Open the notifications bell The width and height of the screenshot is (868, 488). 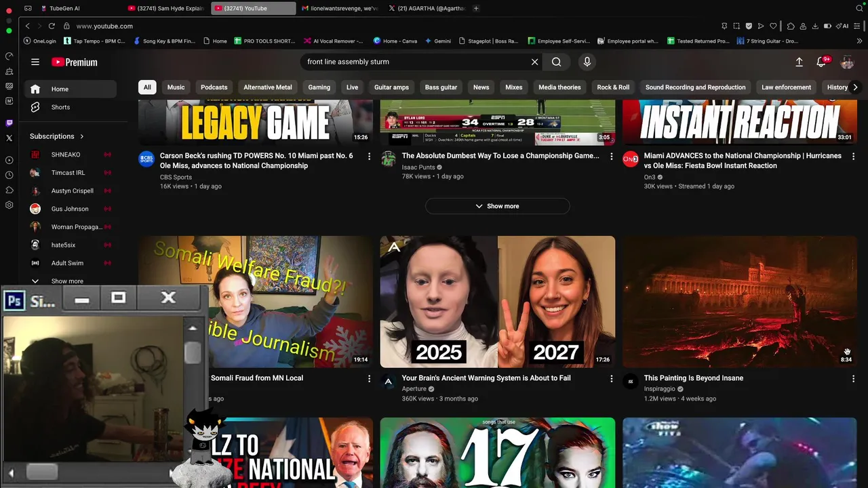821,62
